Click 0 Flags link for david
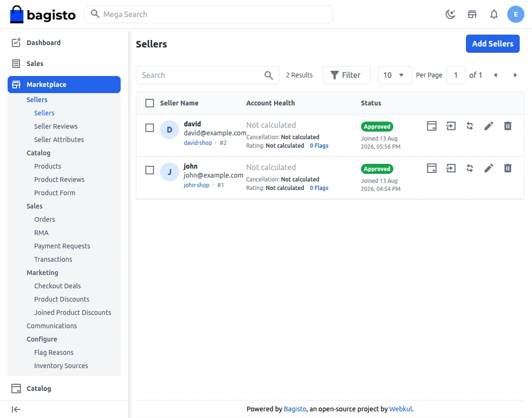Image resolution: width=532 pixels, height=418 pixels. [319, 145]
